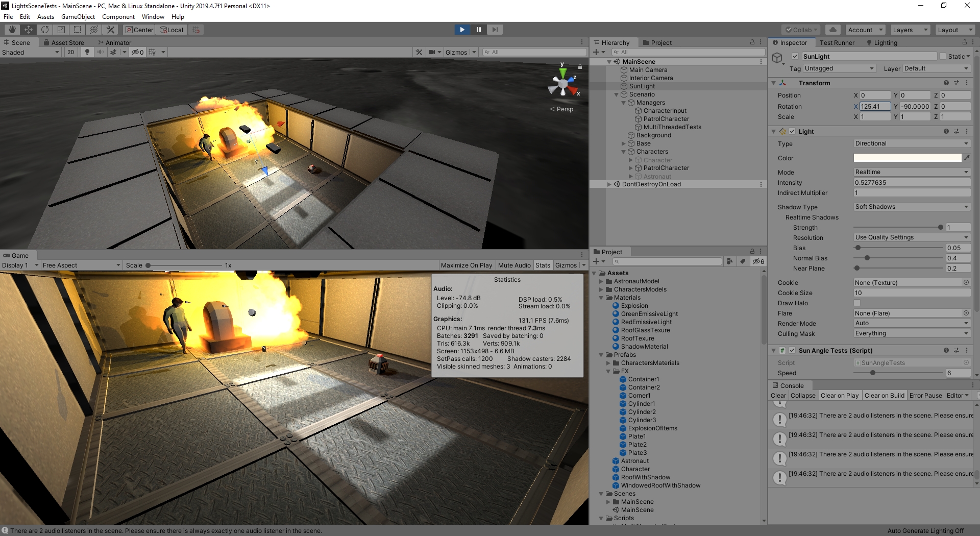The image size is (980, 536).
Task: Open Tag dropdown Untagged
Action: pyautogui.click(x=840, y=68)
